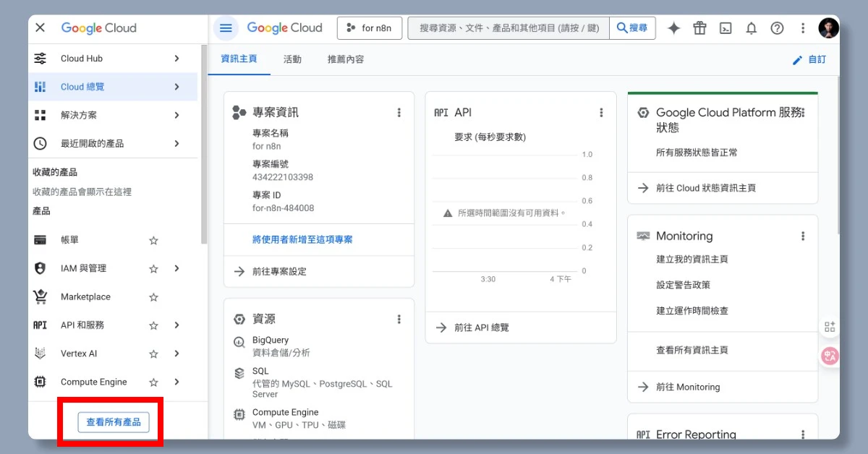The height and width of the screenshot is (454, 868).
Task: Activate the Cloud Shell terminal icon
Action: 726,28
